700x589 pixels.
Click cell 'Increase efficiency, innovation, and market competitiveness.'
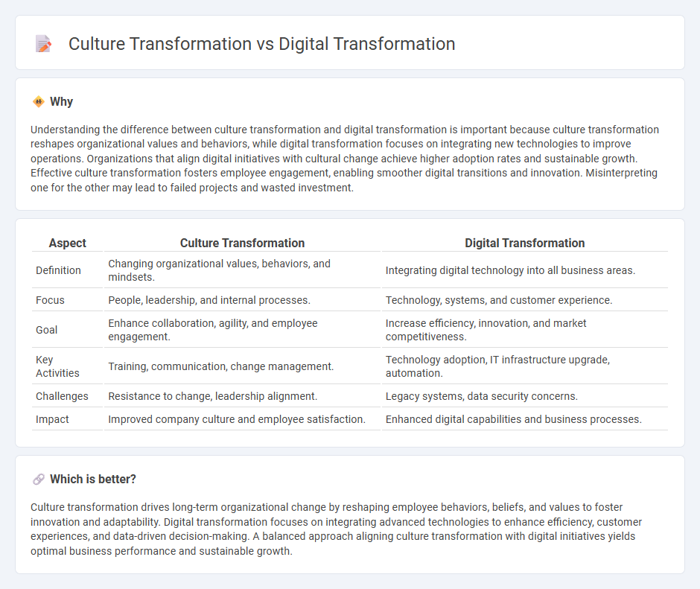click(524, 330)
